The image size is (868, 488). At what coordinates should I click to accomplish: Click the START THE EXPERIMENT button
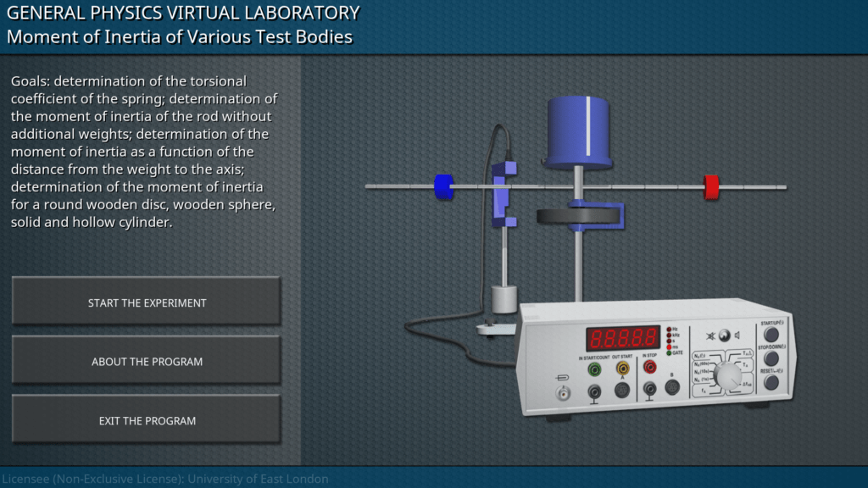pos(147,302)
